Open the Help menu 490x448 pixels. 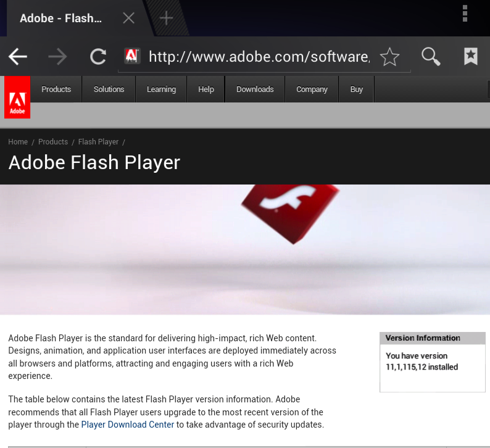click(x=206, y=89)
